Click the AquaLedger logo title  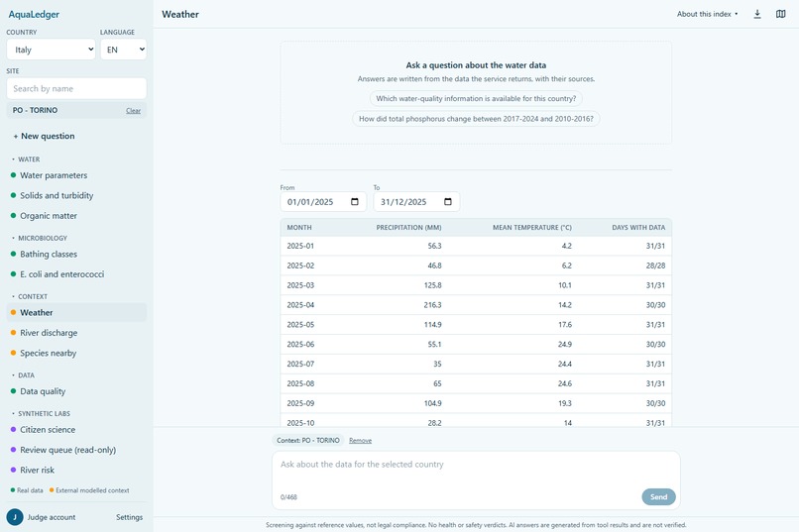click(34, 14)
